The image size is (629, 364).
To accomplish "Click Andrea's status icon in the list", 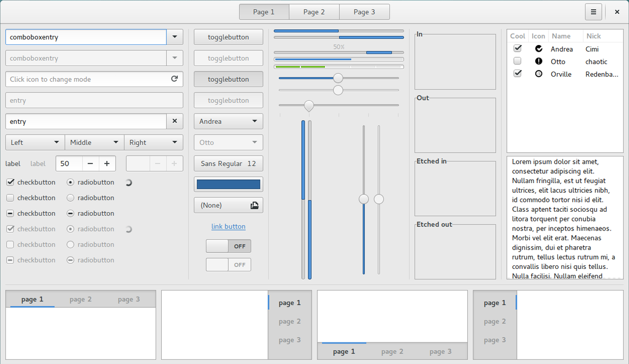I will (x=538, y=49).
